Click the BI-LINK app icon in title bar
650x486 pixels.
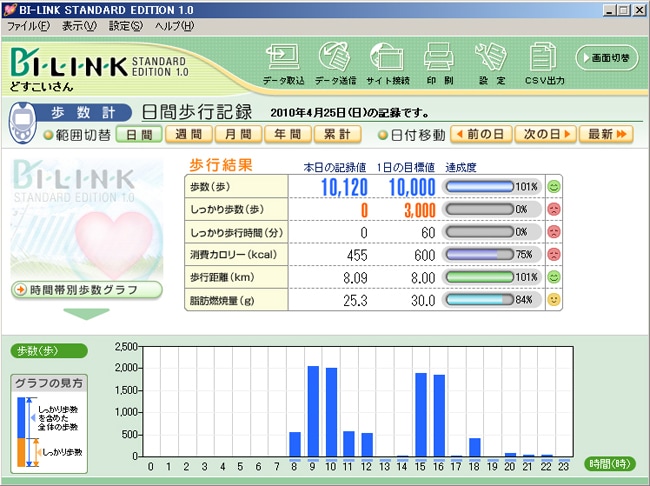(x=10, y=10)
